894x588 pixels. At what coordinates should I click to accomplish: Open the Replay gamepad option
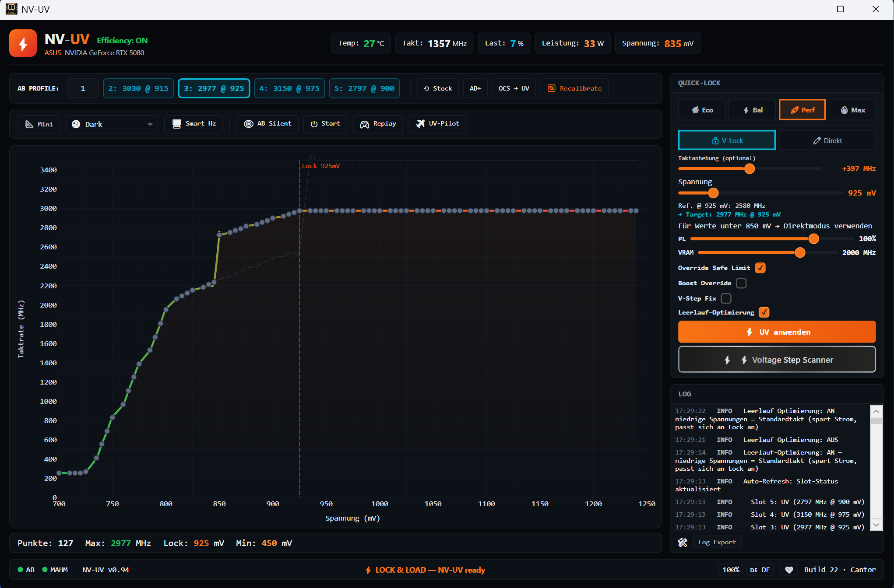pyautogui.click(x=377, y=124)
